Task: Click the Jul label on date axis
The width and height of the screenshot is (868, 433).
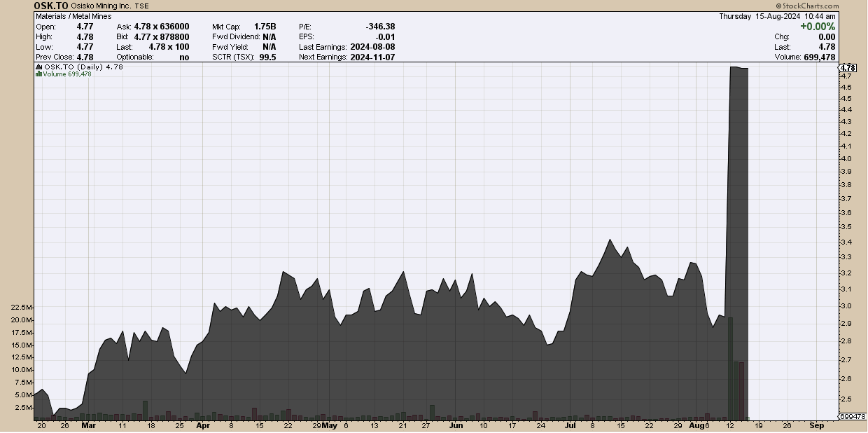Action: coord(570,425)
